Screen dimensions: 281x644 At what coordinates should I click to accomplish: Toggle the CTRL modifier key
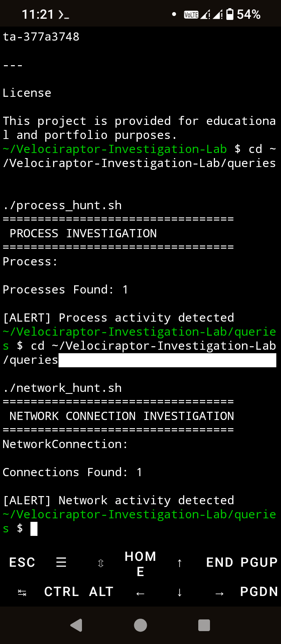[x=61, y=592]
